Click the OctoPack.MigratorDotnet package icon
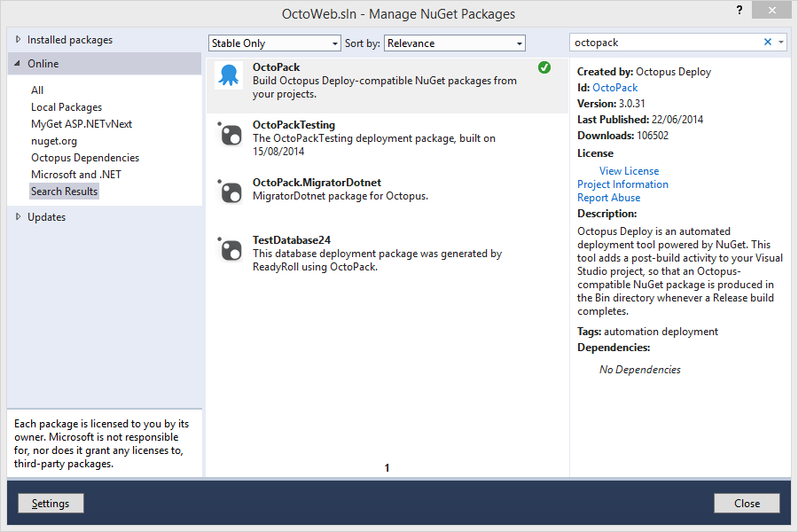This screenshot has height=532, width=798. tap(230, 192)
